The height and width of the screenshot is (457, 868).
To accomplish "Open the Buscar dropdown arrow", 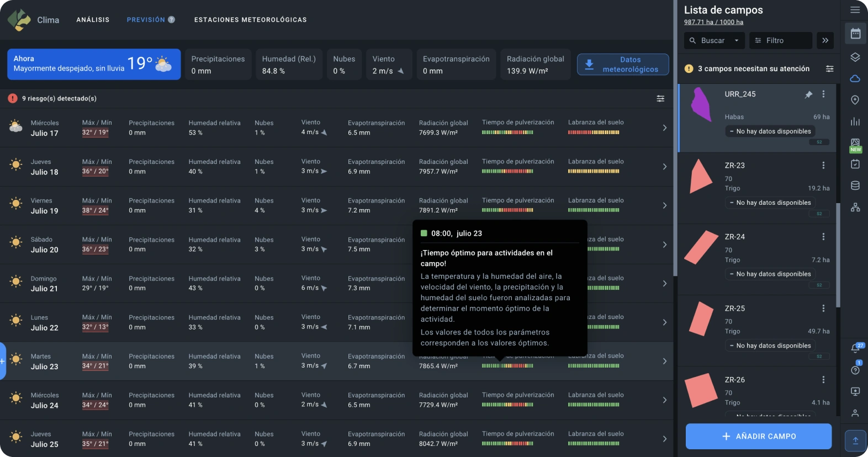I will click(x=736, y=41).
